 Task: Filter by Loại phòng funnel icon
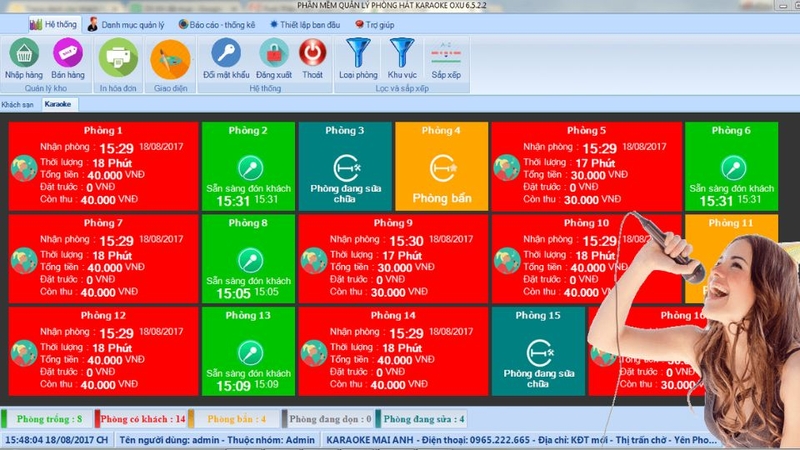point(358,53)
